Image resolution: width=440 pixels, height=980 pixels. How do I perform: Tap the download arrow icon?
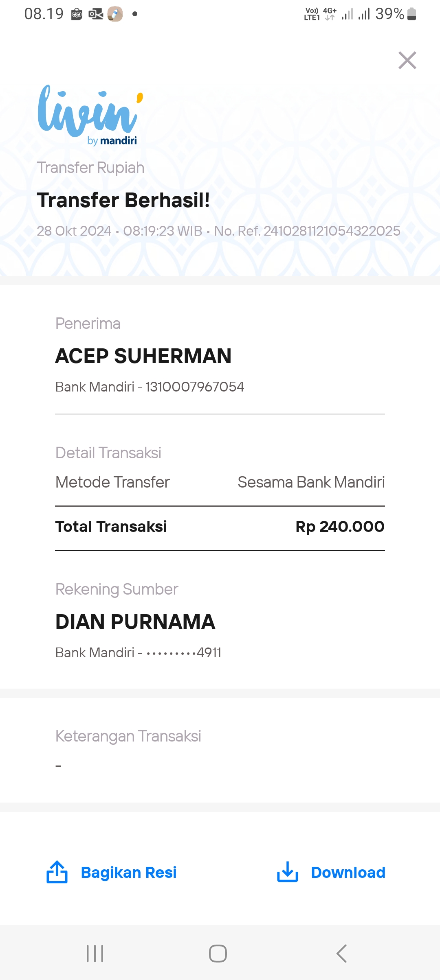pyautogui.click(x=288, y=872)
